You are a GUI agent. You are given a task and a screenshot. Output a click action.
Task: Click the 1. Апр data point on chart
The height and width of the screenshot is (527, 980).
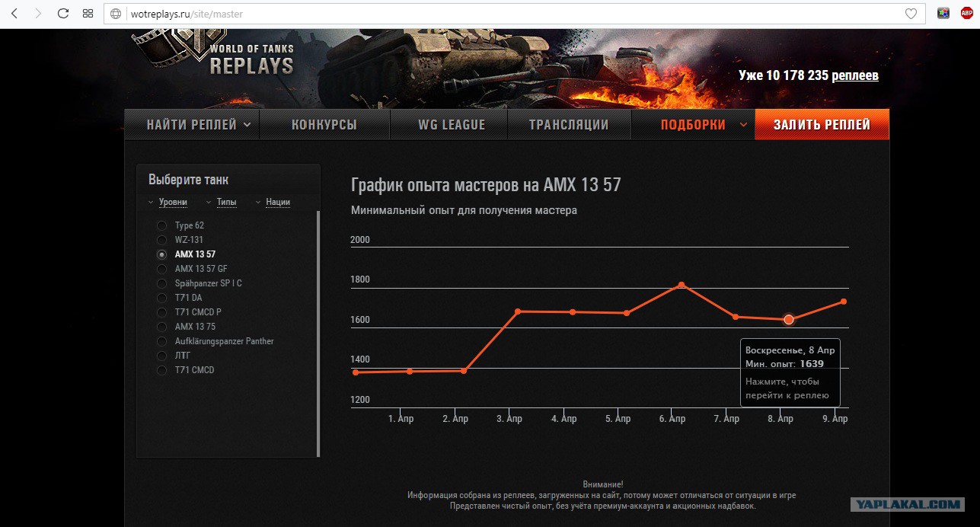410,371
